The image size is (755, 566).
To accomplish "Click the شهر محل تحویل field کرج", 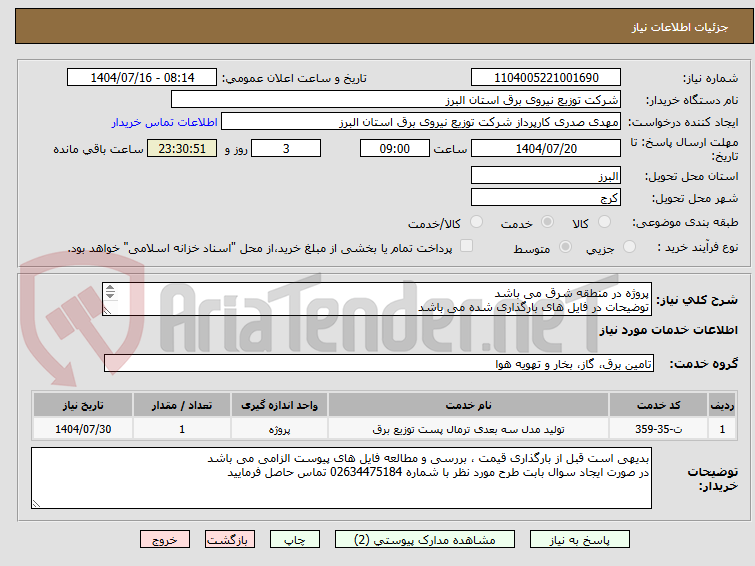I will tap(546, 197).
